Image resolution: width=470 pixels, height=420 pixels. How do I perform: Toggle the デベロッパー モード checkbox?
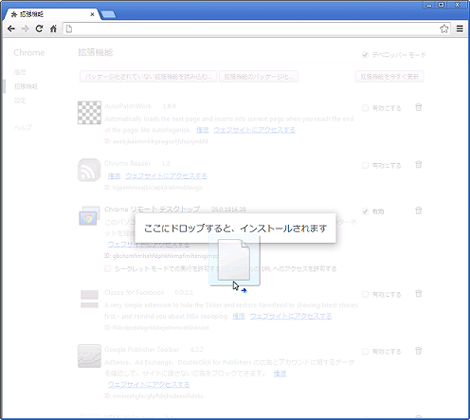point(365,55)
